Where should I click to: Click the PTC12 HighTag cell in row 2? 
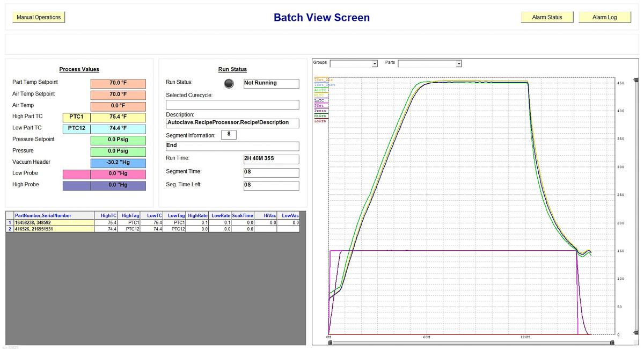click(x=129, y=229)
